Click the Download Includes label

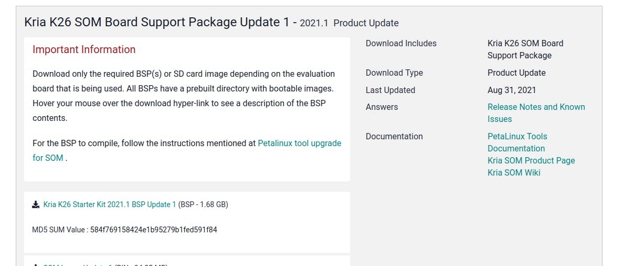pyautogui.click(x=401, y=43)
